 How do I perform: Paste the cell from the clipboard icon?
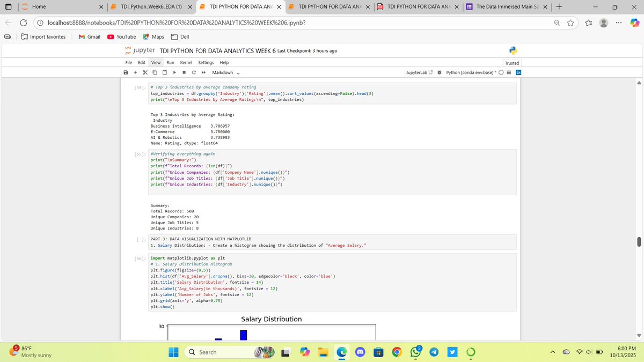(x=164, y=72)
